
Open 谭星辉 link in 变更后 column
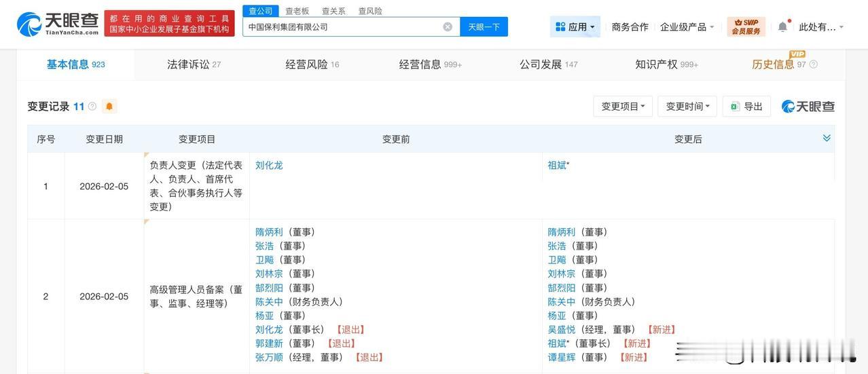[x=562, y=357]
